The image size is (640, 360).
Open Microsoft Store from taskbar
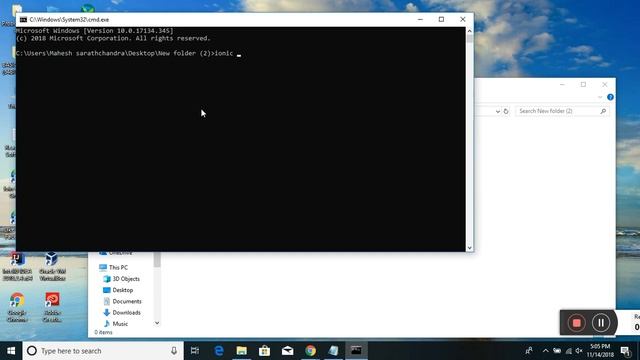pos(264,351)
